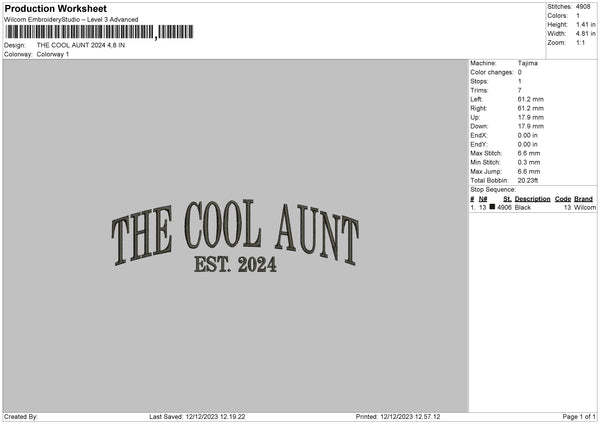Click the Colors count value 1
The image size is (600, 424).
[x=578, y=16]
